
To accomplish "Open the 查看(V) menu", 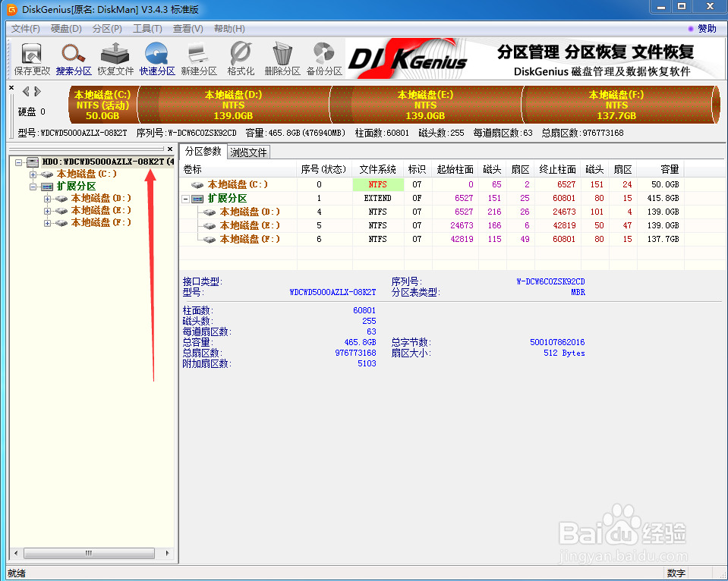I will point(188,29).
